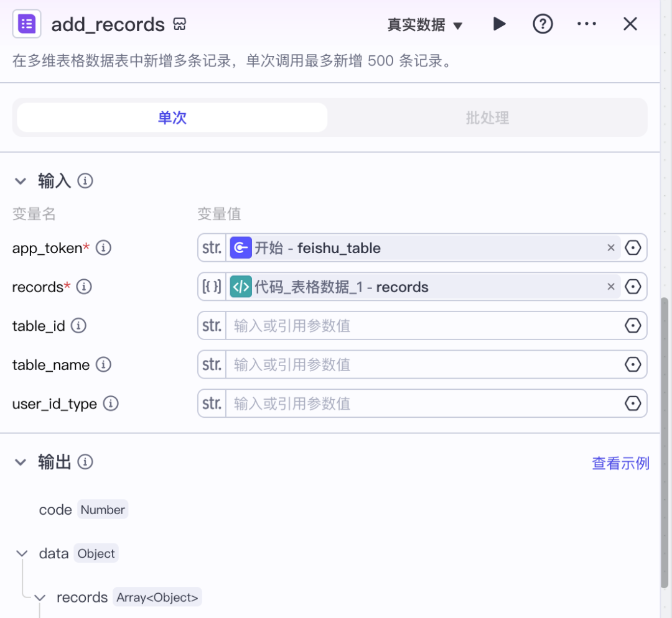Switch to the 批处理 tab
The height and width of the screenshot is (618, 672).
tap(487, 118)
